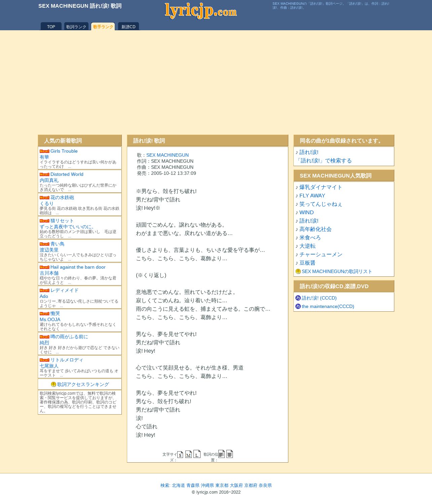
Task: Open artist くるり link
Action: point(47,203)
